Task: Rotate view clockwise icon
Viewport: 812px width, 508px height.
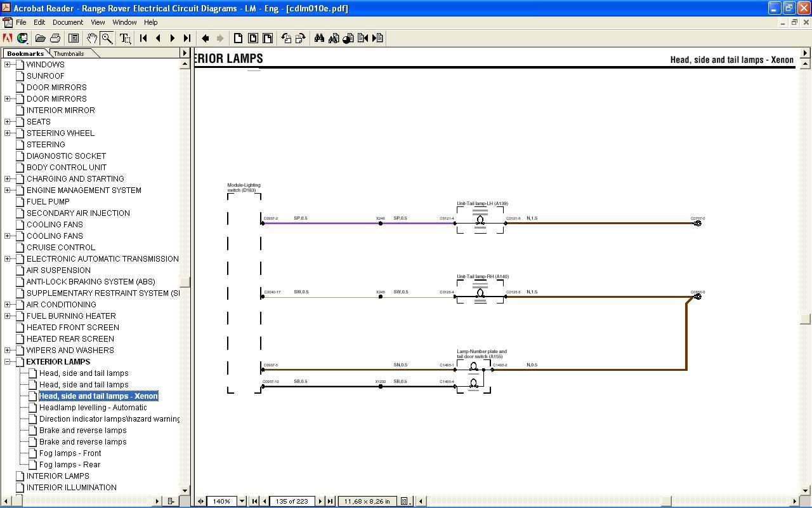Action: click(301, 38)
